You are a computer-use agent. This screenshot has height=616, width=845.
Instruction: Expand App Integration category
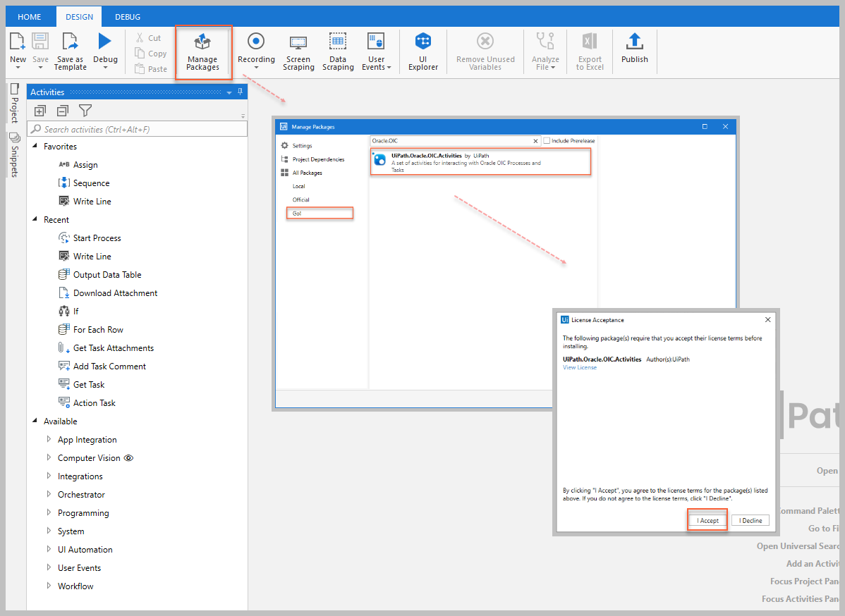[49, 439]
